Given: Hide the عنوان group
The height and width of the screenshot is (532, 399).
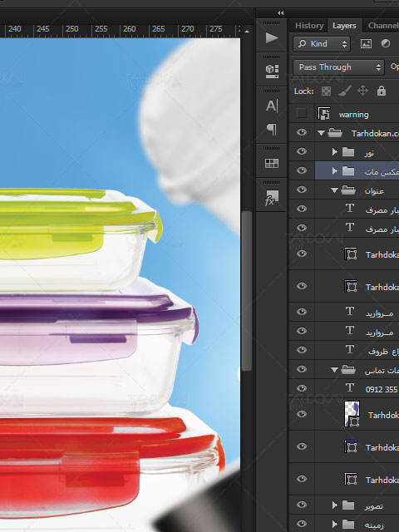Looking at the screenshot, I should (301, 190).
